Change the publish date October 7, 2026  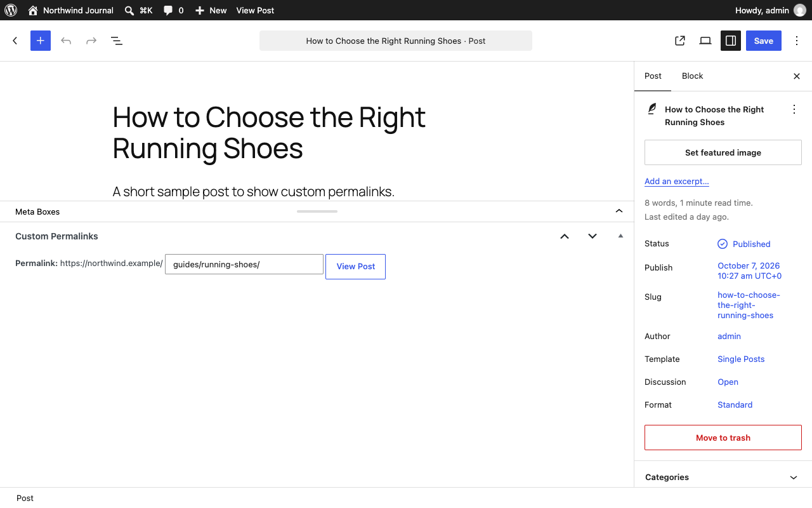tap(750, 271)
